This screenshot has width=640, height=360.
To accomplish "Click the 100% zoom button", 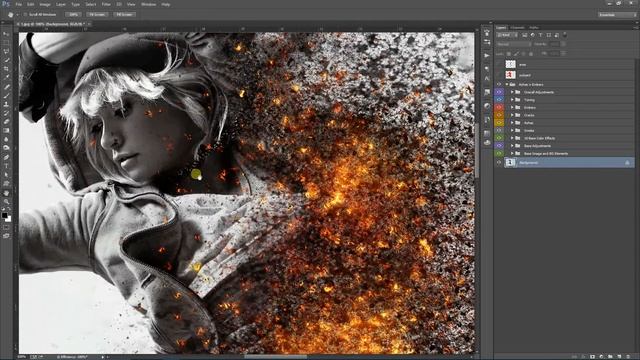I will pyautogui.click(x=73, y=14).
